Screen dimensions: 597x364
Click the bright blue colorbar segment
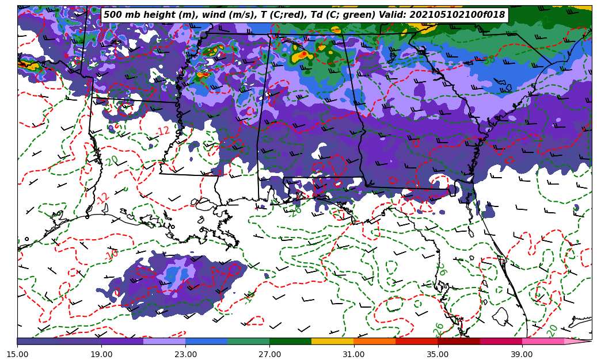click(x=206, y=341)
